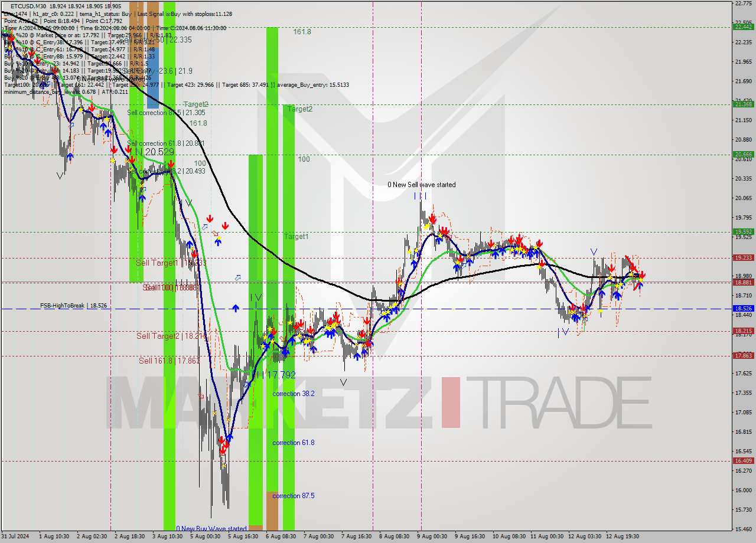
Task: Click the 20.065 price axis value
Action: (743, 198)
